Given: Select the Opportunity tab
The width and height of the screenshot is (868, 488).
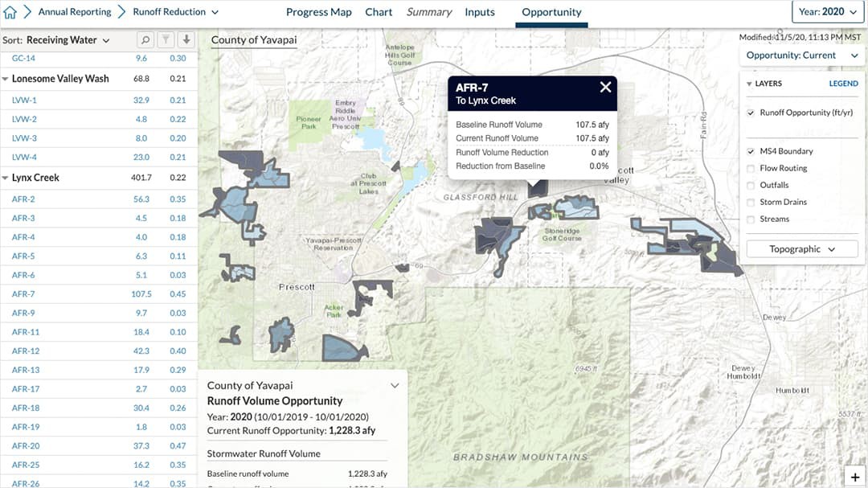Looking at the screenshot, I should point(551,12).
